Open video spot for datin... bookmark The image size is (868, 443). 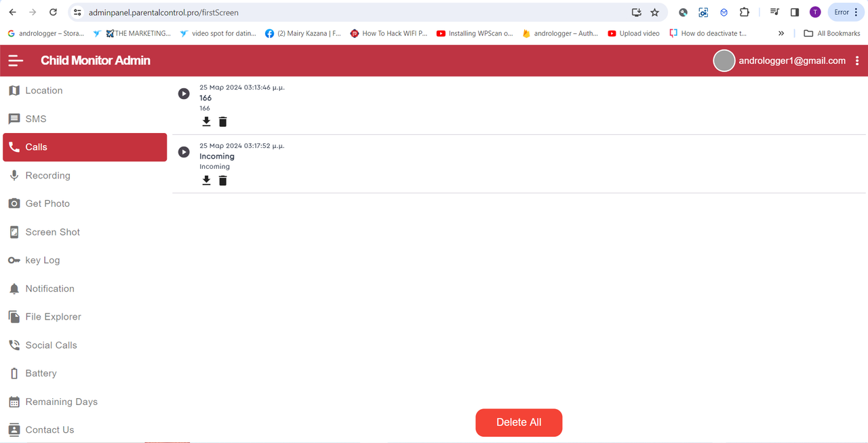pyautogui.click(x=218, y=33)
